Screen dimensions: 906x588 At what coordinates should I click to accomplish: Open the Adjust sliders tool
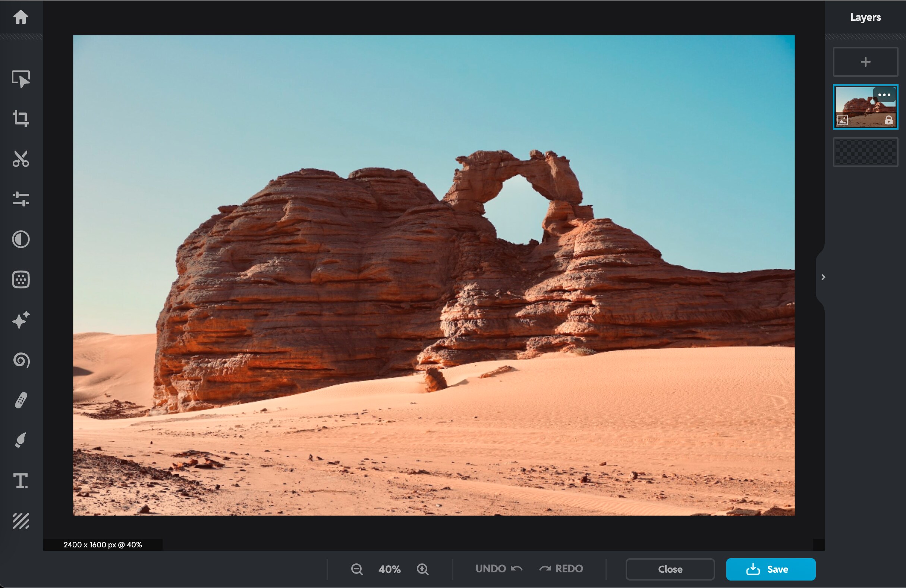click(x=21, y=199)
